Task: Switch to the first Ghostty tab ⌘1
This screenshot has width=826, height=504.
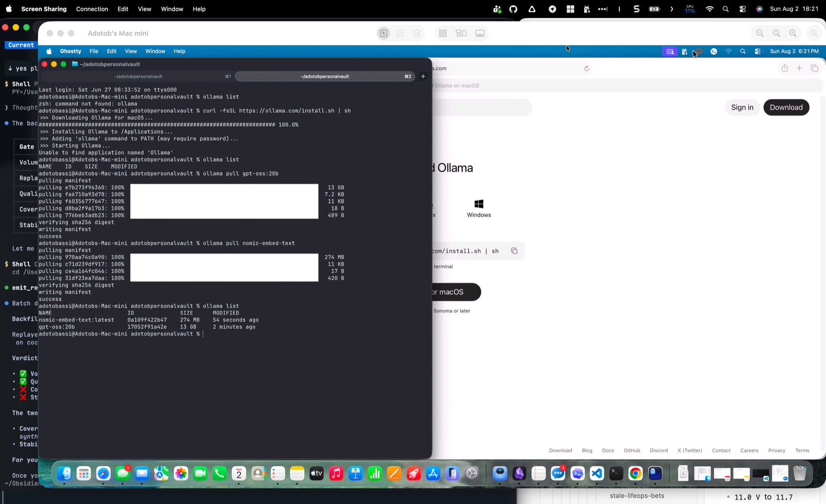Action: coord(138,77)
